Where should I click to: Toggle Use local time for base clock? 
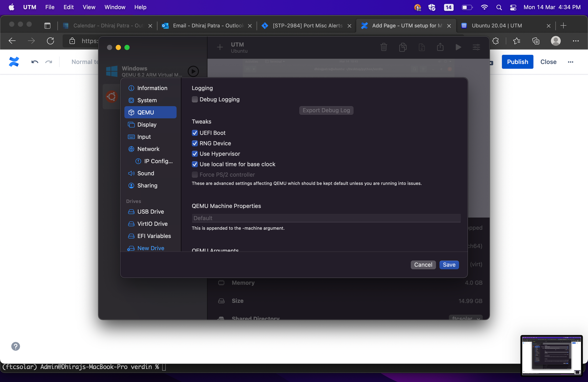pos(195,164)
